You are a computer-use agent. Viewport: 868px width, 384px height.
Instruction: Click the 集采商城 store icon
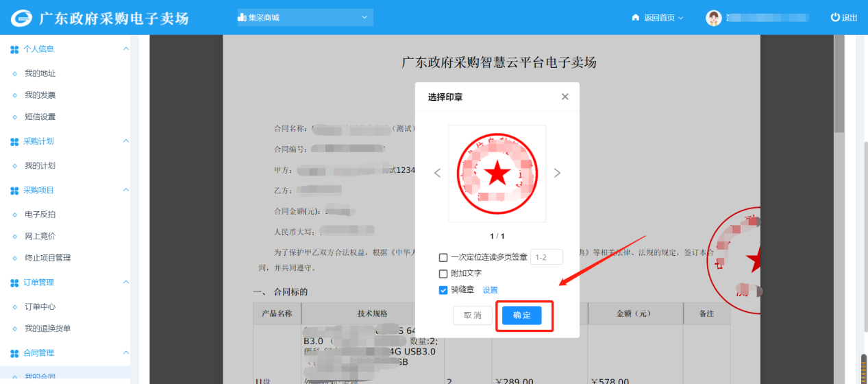click(241, 17)
